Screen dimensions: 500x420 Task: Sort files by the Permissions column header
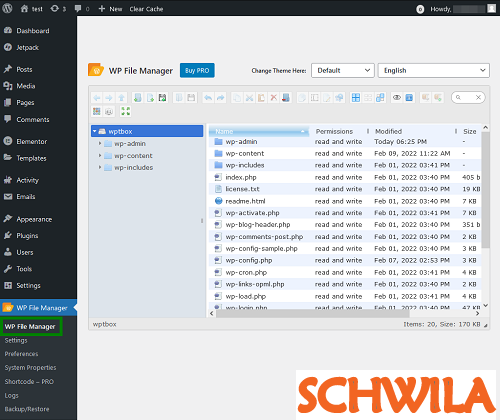pyautogui.click(x=334, y=131)
